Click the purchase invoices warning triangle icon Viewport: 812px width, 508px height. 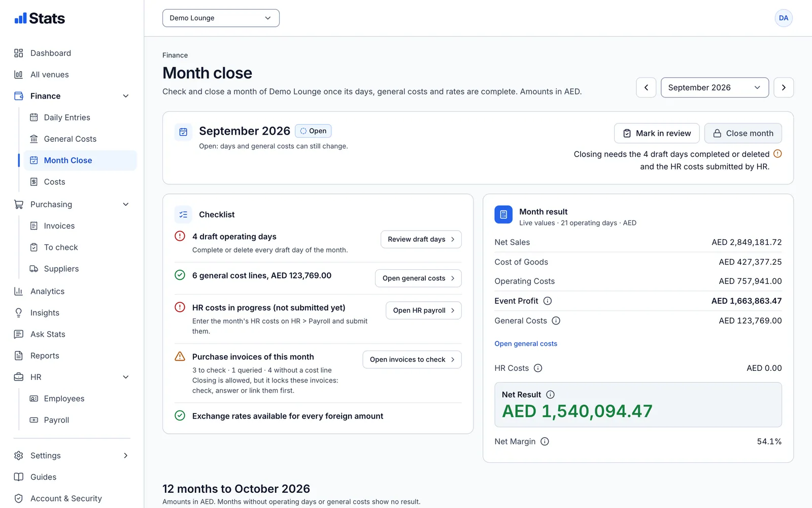coord(180,357)
